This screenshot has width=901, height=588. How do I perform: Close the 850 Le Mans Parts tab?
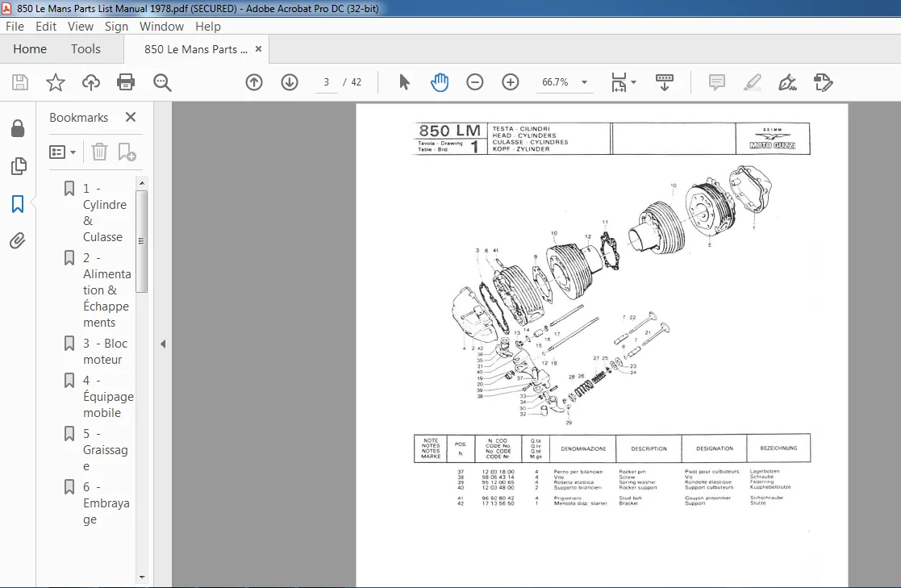259,49
